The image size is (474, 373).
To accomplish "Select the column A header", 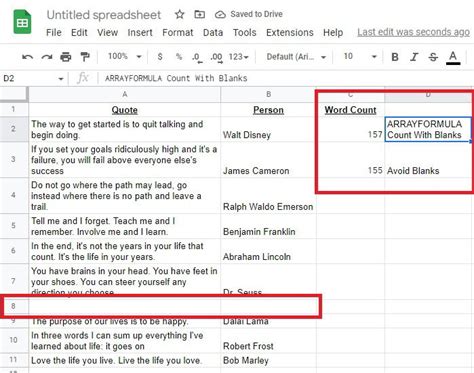I will tap(124, 94).
